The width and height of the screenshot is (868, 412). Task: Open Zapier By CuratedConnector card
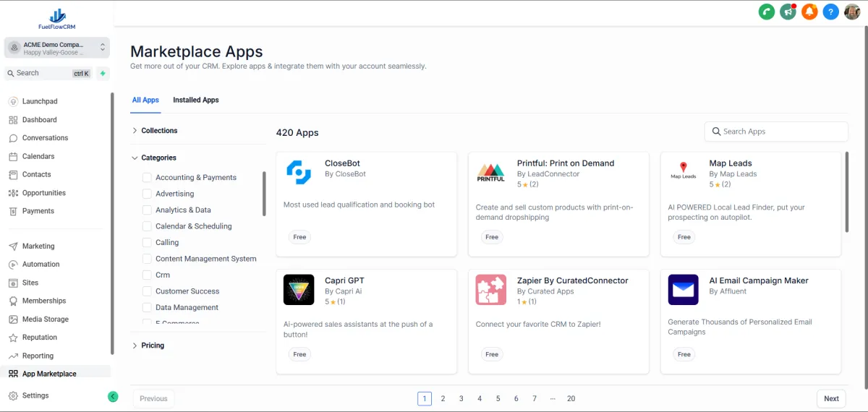559,322
